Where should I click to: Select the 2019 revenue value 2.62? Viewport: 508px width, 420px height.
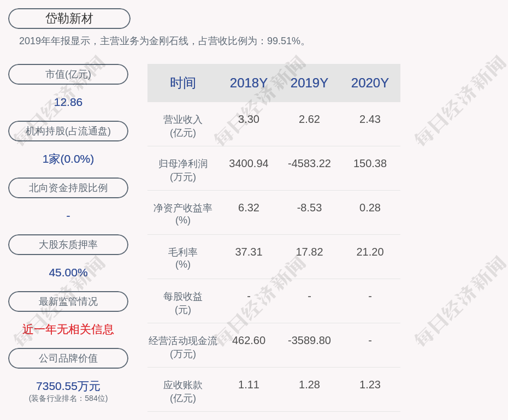click(309, 119)
